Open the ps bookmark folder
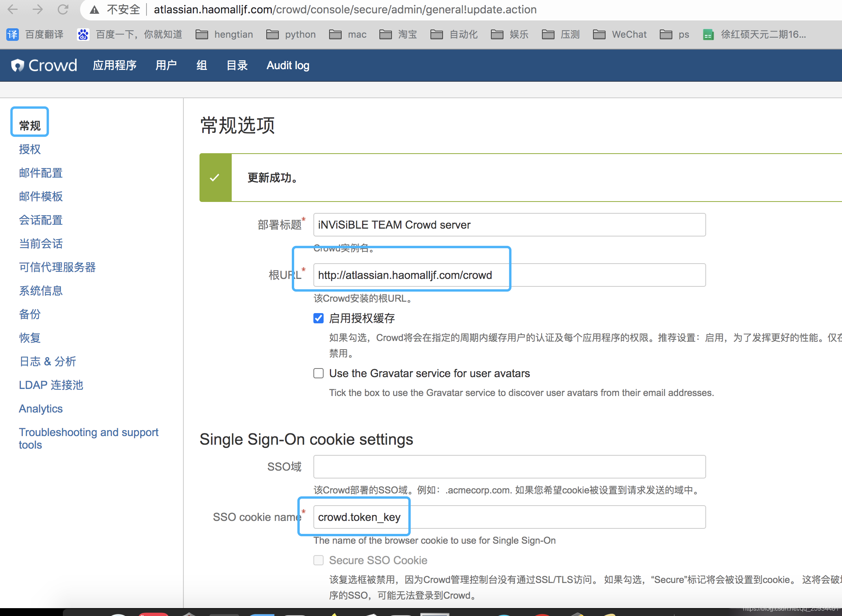 [674, 35]
